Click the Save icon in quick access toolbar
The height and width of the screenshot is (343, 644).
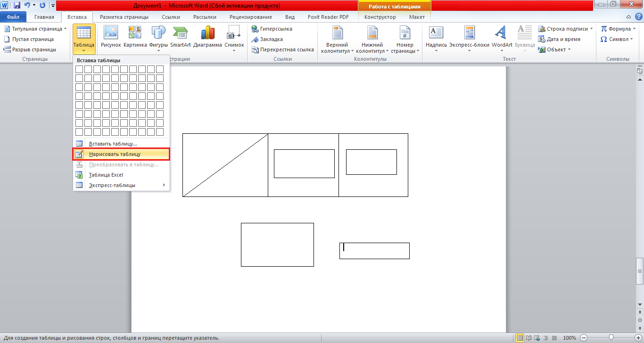point(17,6)
